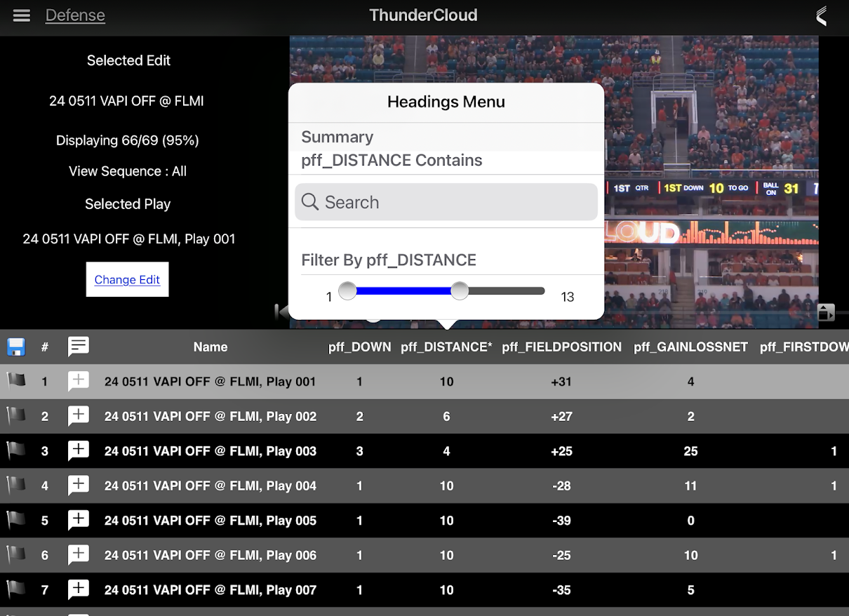Open the pff_DISTANCE Contains option
849x616 pixels.
[392, 160]
